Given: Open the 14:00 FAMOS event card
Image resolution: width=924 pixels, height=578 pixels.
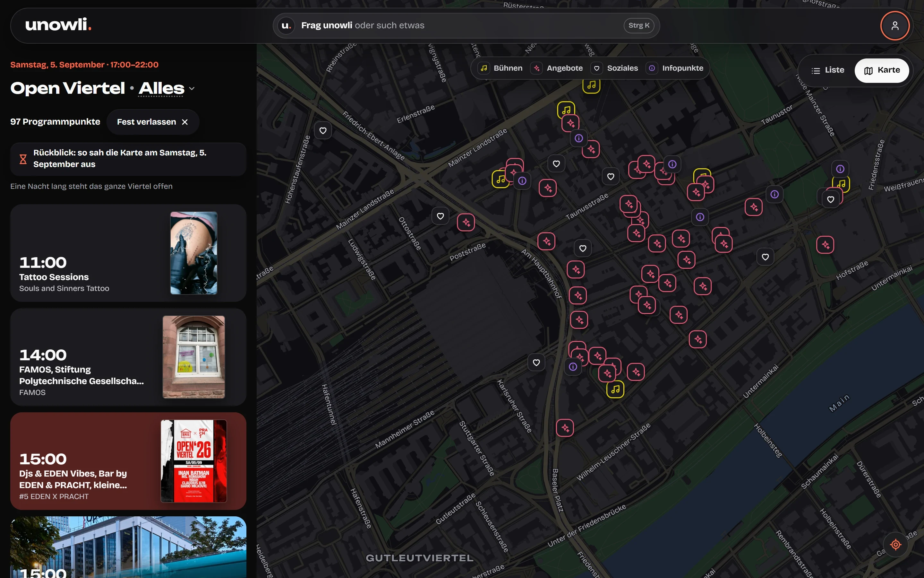Looking at the screenshot, I should pos(128,357).
